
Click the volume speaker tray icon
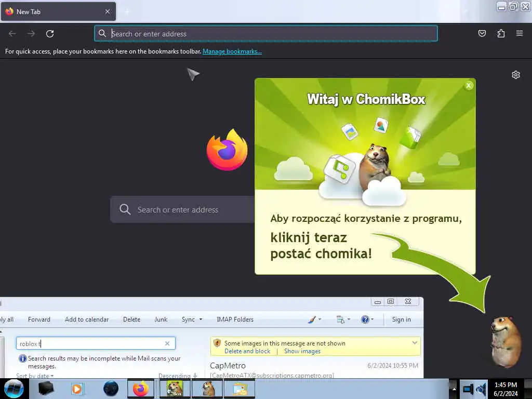(x=481, y=389)
